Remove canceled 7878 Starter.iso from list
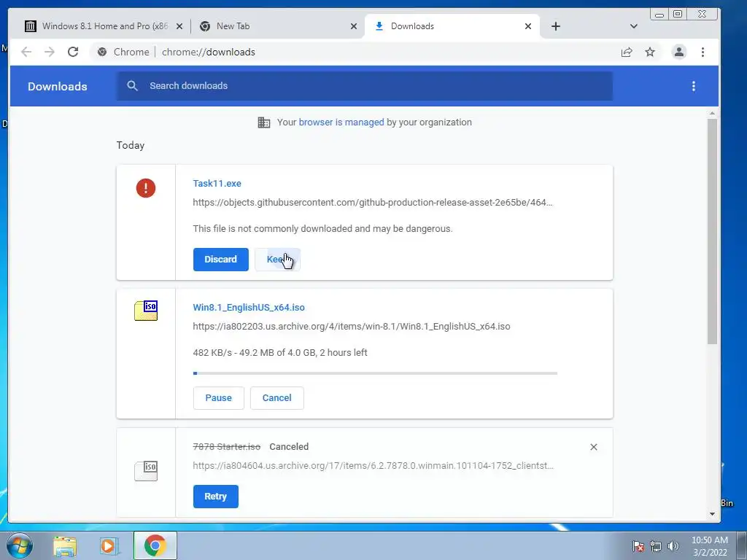This screenshot has width=747, height=560. [x=594, y=447]
